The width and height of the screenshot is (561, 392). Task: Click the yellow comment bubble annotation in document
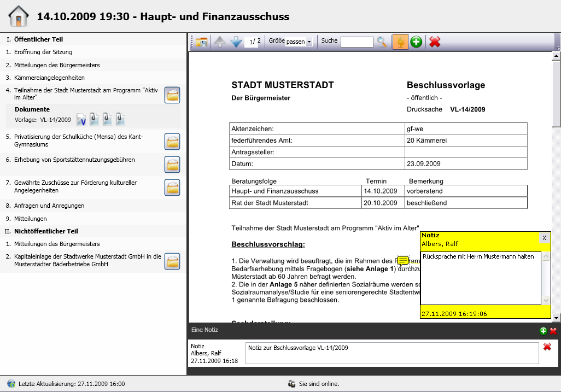coord(403,260)
